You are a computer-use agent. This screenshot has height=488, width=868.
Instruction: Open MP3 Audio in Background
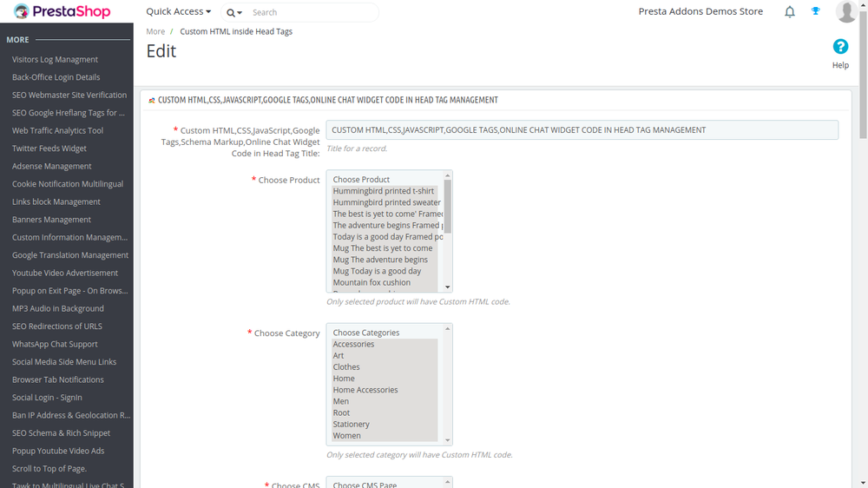pyautogui.click(x=57, y=308)
